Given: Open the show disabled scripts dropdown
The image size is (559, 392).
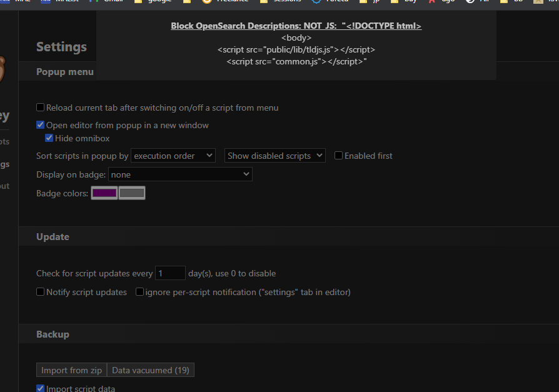Looking at the screenshot, I should pyautogui.click(x=274, y=155).
